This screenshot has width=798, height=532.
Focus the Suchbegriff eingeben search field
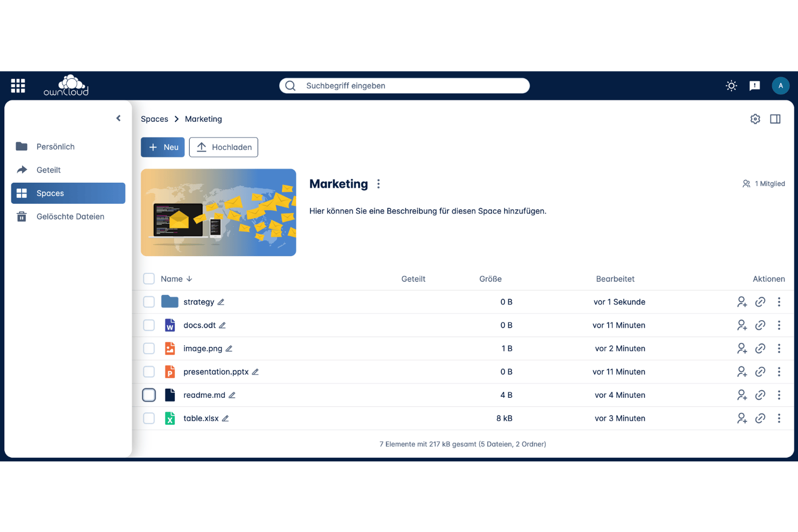coord(404,86)
